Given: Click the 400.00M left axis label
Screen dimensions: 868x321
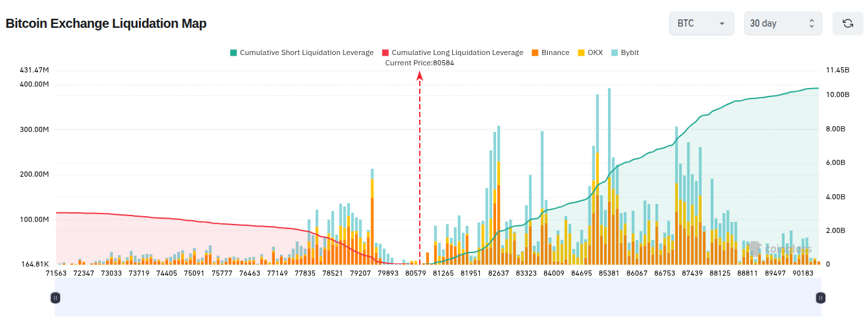Looking at the screenshot, I should 35,85.
